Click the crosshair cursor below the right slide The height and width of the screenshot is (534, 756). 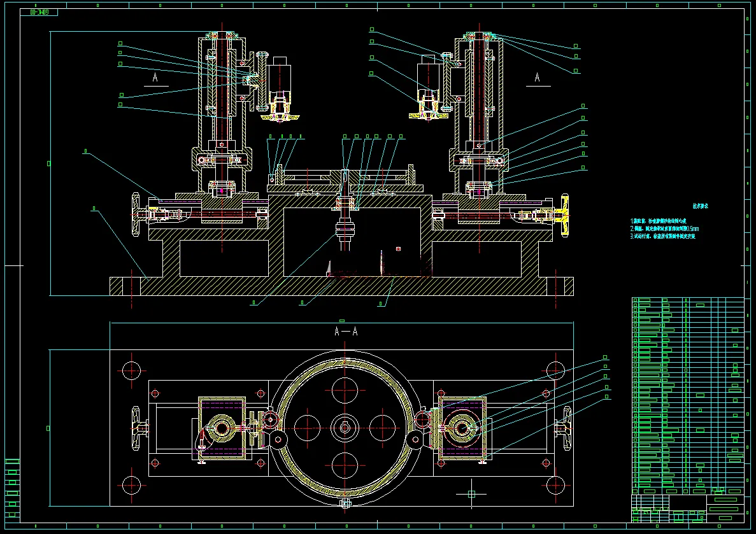(x=471, y=494)
